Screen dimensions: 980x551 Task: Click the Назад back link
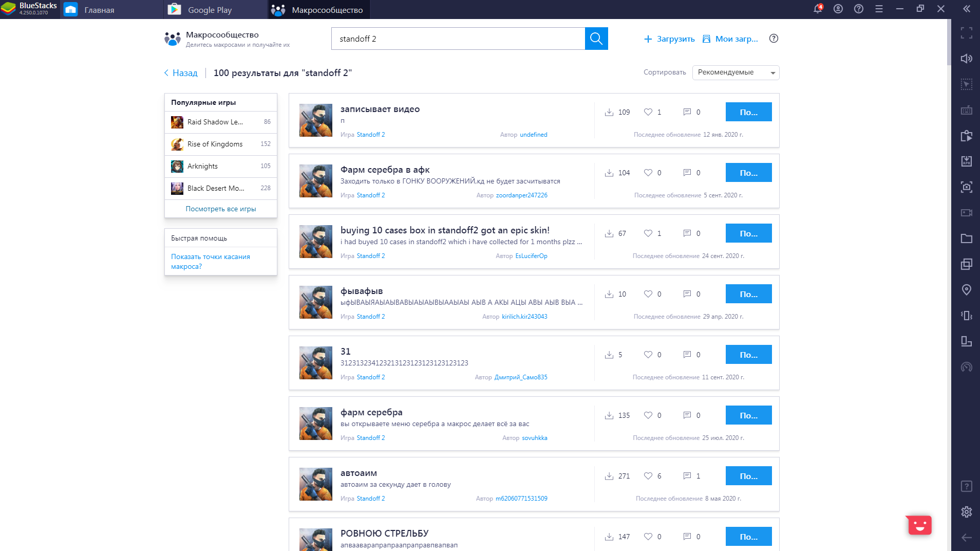181,73
